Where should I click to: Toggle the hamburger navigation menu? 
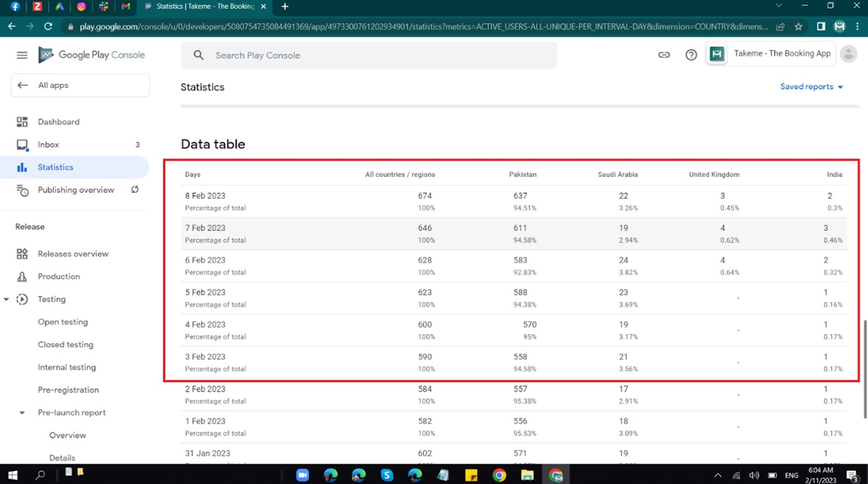pyautogui.click(x=22, y=55)
